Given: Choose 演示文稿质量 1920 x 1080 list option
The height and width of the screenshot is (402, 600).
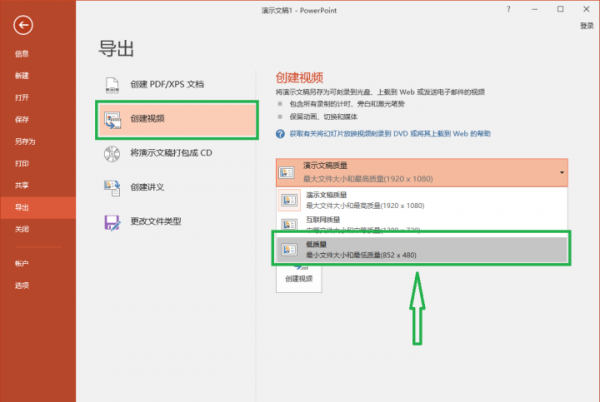Looking at the screenshot, I should [x=422, y=200].
